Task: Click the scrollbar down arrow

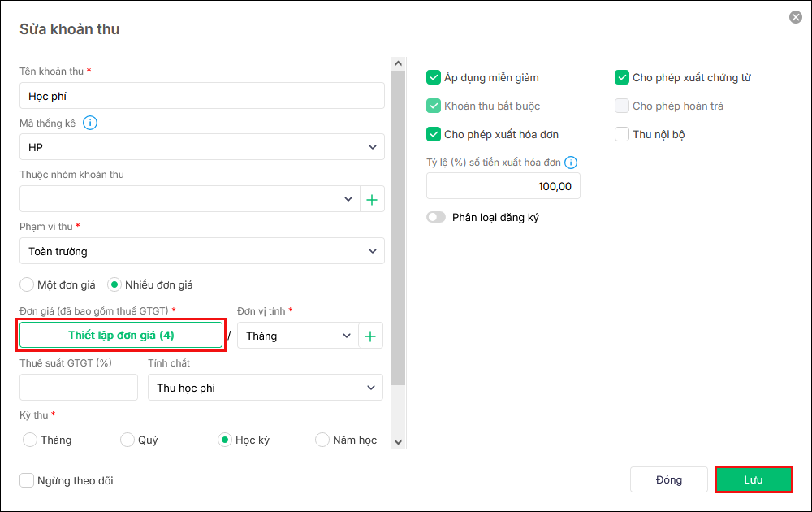Action: 398,441
